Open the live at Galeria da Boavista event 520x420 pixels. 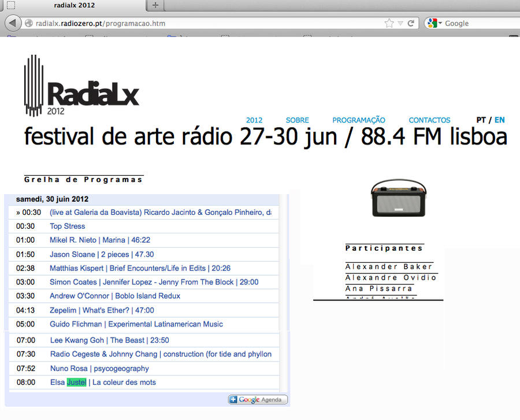point(161,213)
